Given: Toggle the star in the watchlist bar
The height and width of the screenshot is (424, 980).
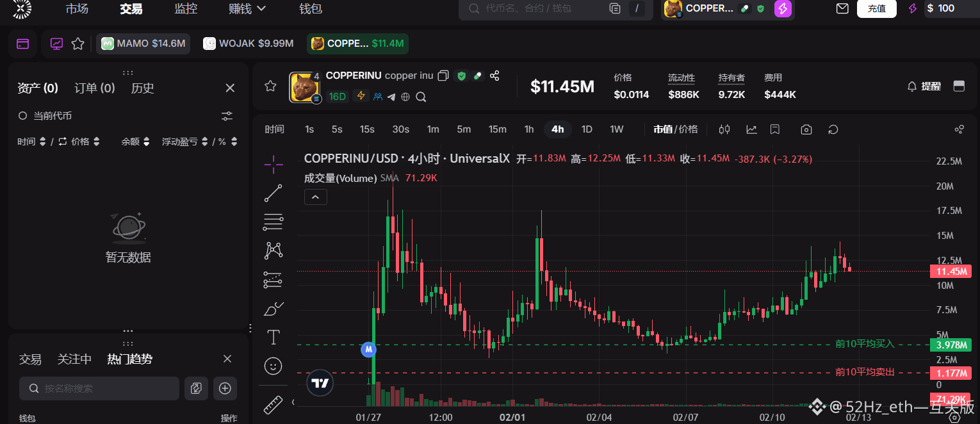Looking at the screenshot, I should point(78,44).
